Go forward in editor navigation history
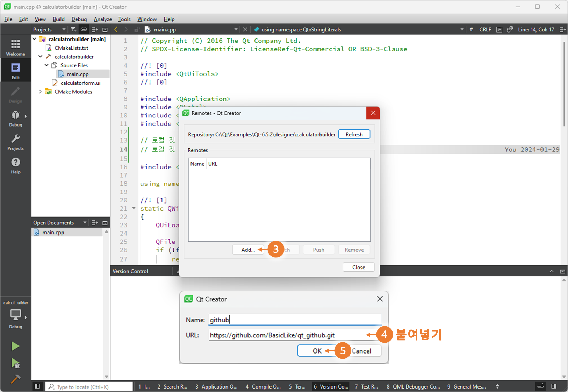The width and height of the screenshot is (568, 392). 126,29
